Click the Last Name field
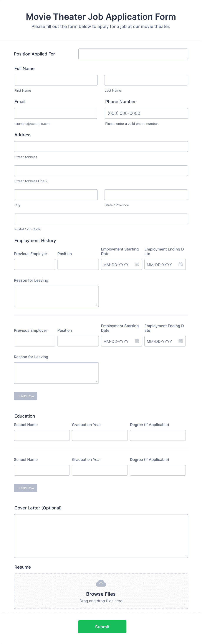 [146, 80]
